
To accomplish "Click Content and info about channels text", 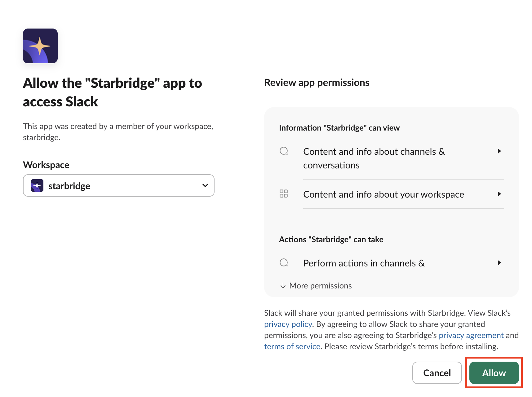I will [x=374, y=158].
